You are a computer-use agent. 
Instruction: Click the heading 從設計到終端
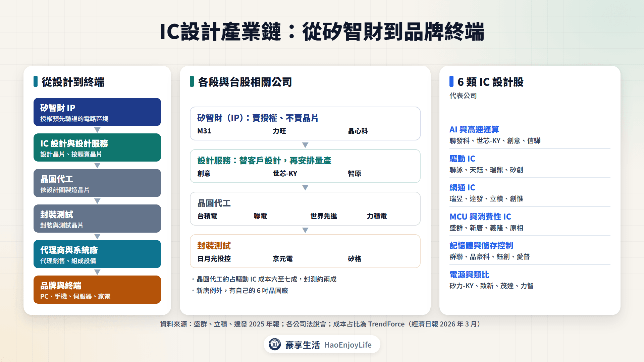tap(73, 82)
